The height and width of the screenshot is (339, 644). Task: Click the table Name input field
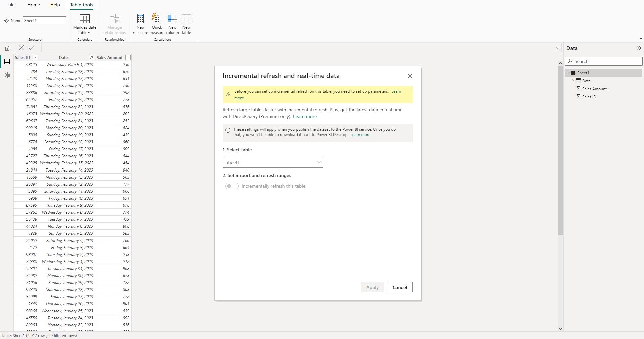click(45, 20)
